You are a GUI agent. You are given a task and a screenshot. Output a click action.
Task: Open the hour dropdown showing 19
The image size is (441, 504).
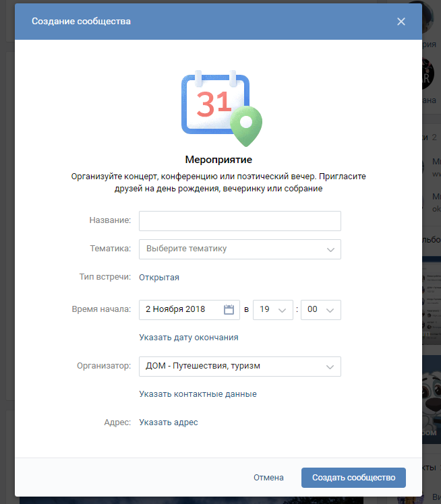[273, 309]
